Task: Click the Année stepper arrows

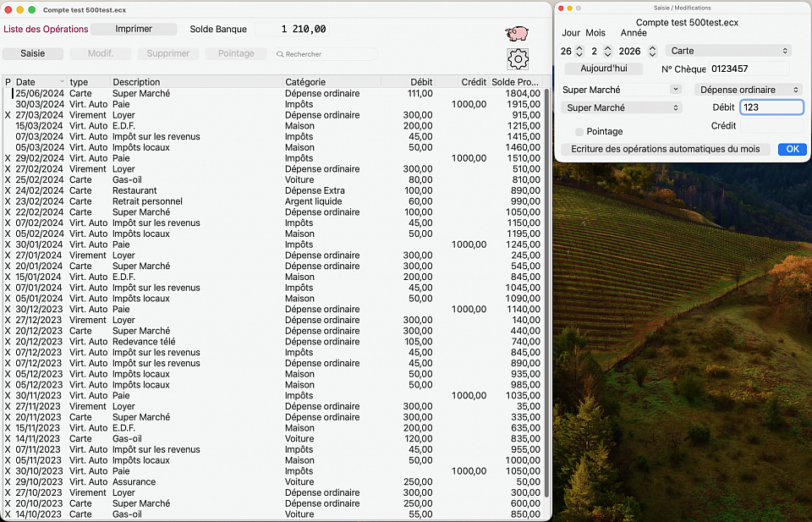Action: click(652, 52)
